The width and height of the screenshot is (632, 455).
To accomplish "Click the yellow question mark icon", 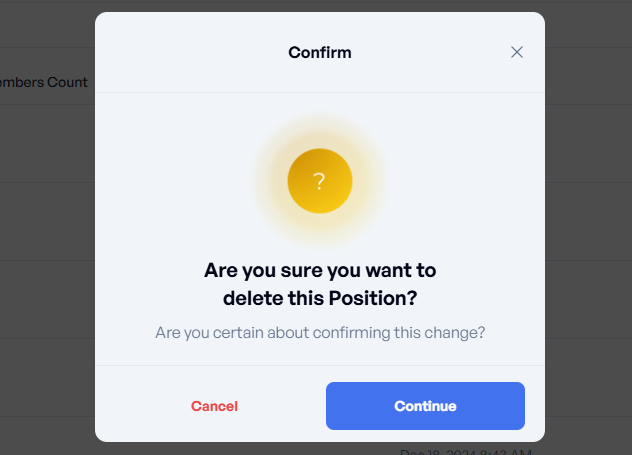I will [319, 182].
